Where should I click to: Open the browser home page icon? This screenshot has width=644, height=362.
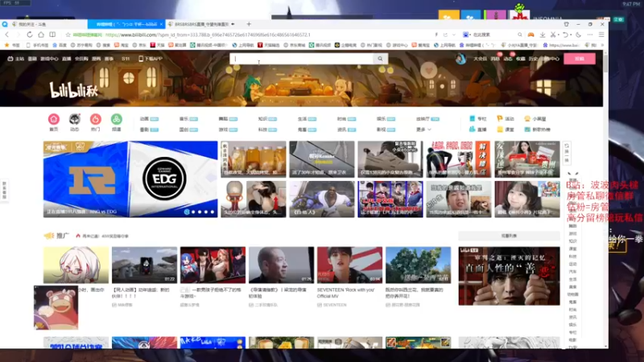41,35
